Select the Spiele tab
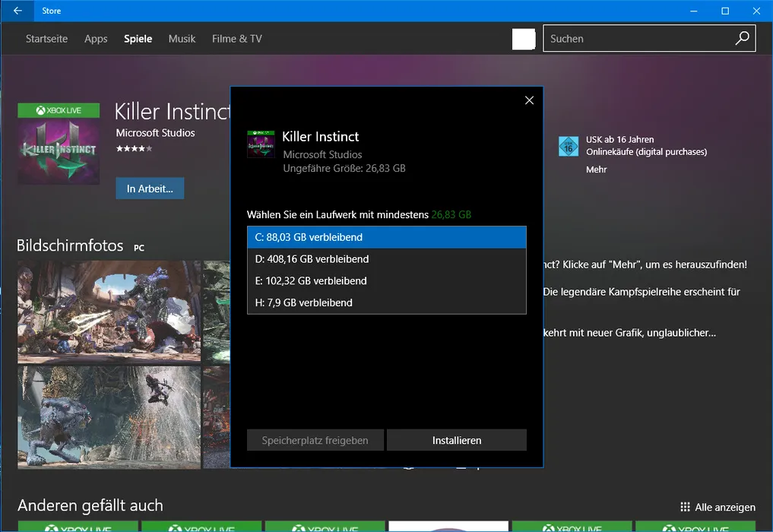This screenshot has height=532, width=773. pos(138,39)
